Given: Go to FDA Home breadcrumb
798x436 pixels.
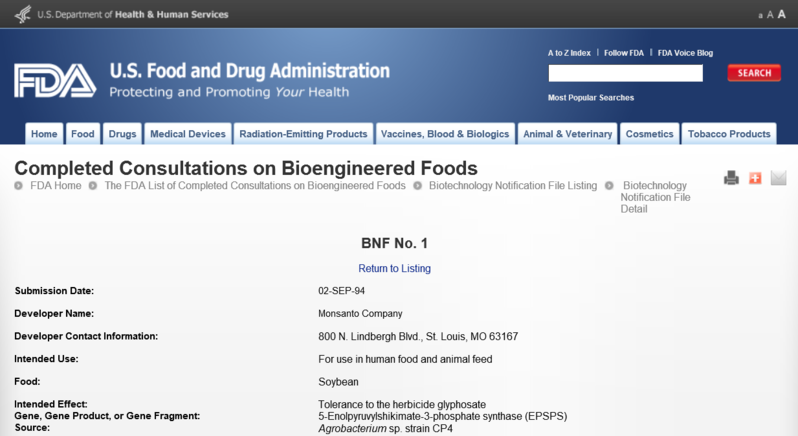Looking at the screenshot, I should coord(56,185).
